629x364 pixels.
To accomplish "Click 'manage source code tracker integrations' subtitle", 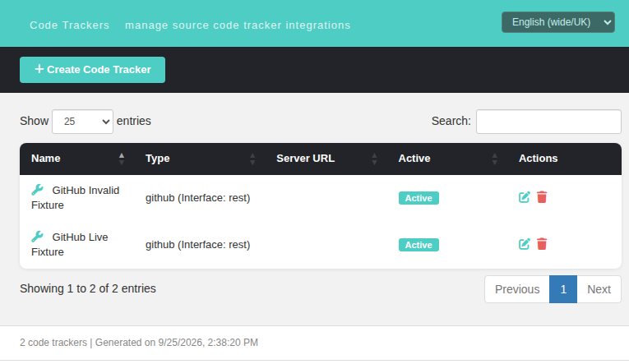I will click(x=238, y=25).
